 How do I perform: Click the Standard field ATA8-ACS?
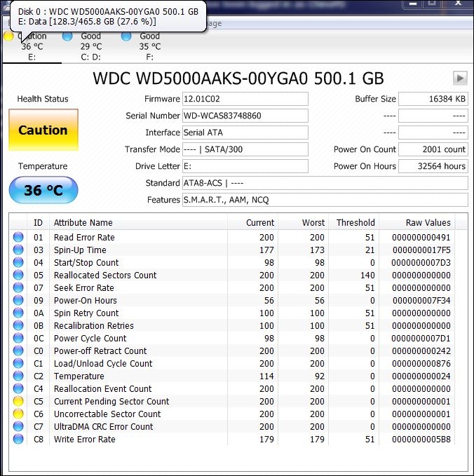pyautogui.click(x=325, y=183)
